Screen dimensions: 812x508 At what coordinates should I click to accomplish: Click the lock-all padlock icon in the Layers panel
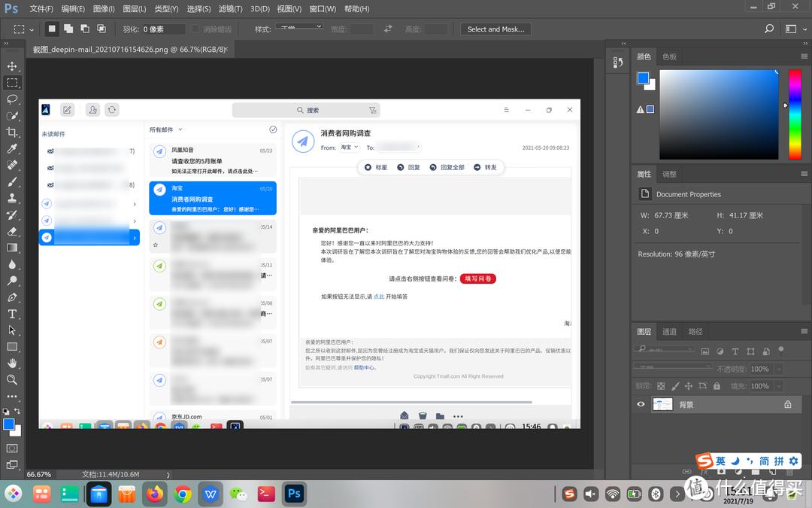[x=717, y=386]
